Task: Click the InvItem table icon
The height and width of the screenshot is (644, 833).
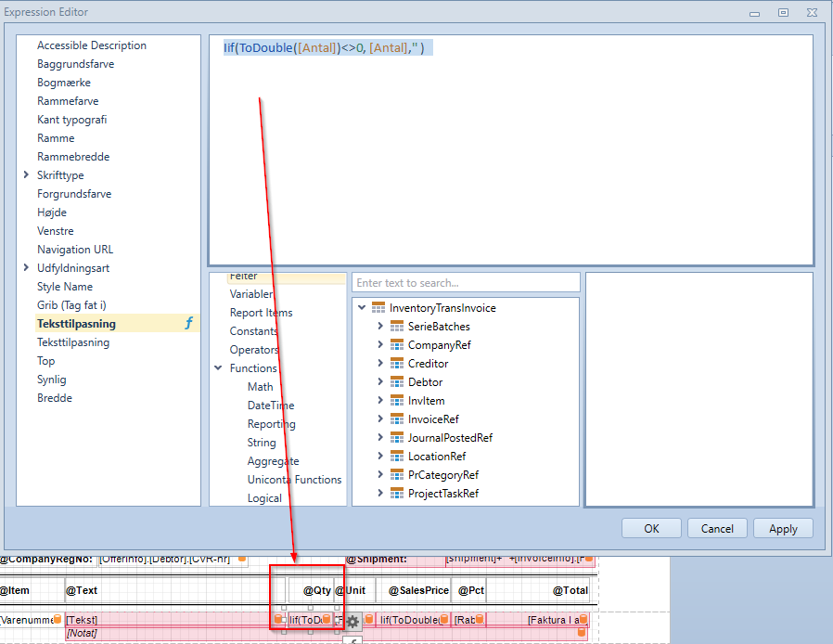Action: pos(397,401)
